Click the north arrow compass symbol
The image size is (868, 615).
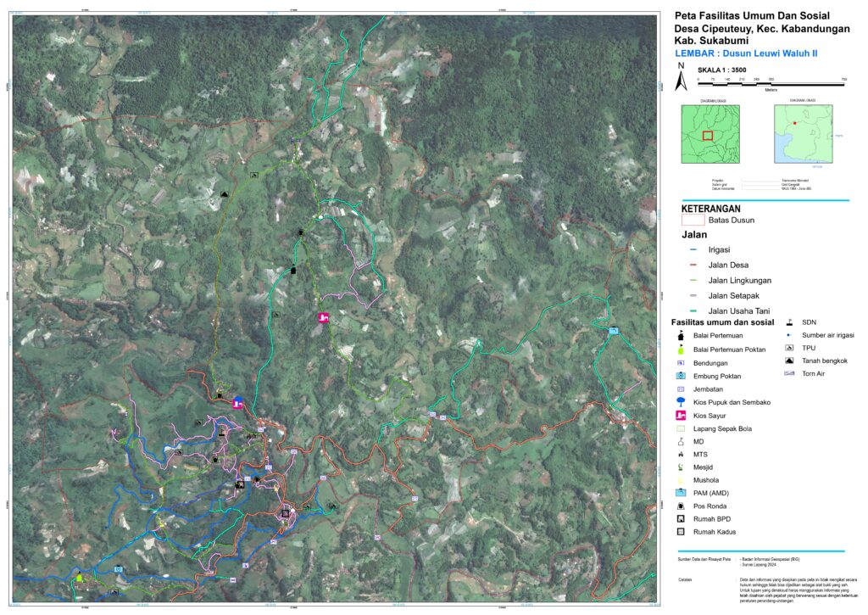679,78
